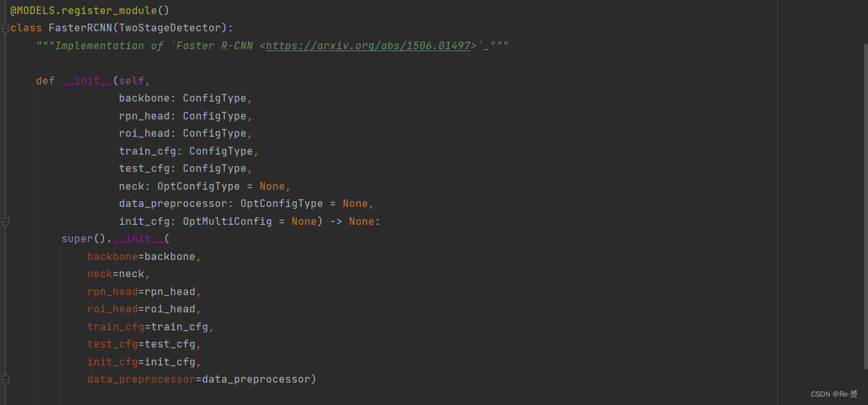Click the test_cfg parameter in the signature

pos(144,169)
